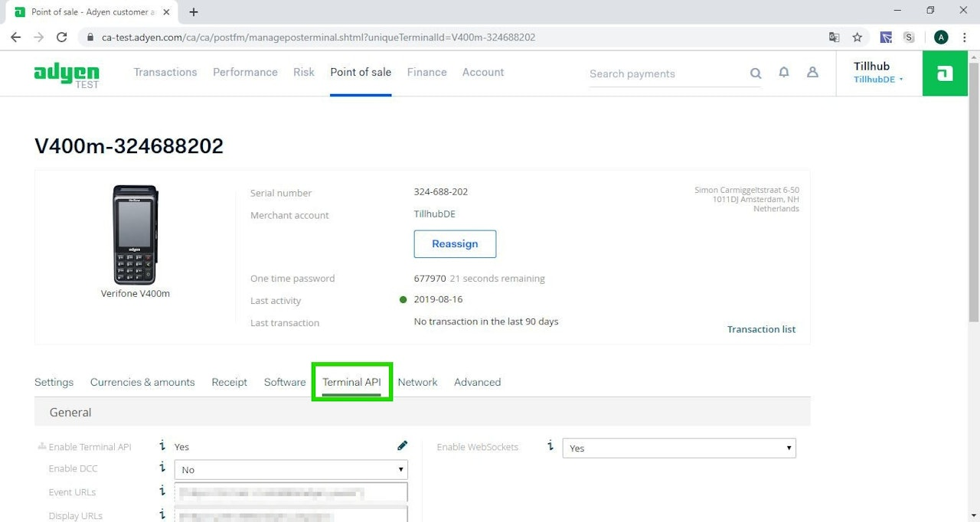The image size is (980, 522).
Task: Click the Adyen TEST logo
Action: click(67, 74)
